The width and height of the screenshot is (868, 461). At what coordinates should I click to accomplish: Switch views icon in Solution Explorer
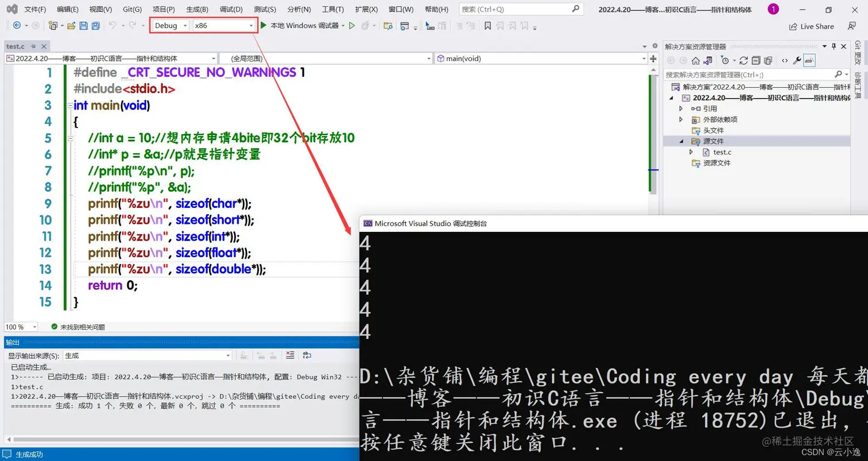coord(708,60)
